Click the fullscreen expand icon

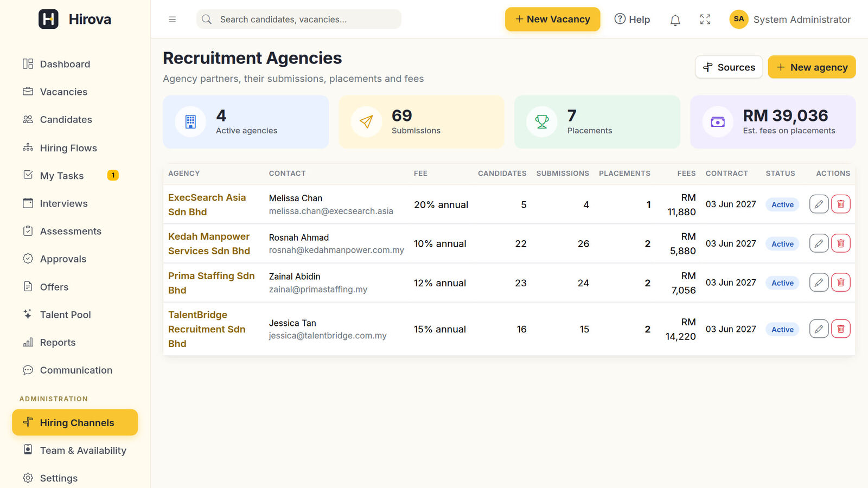705,20
